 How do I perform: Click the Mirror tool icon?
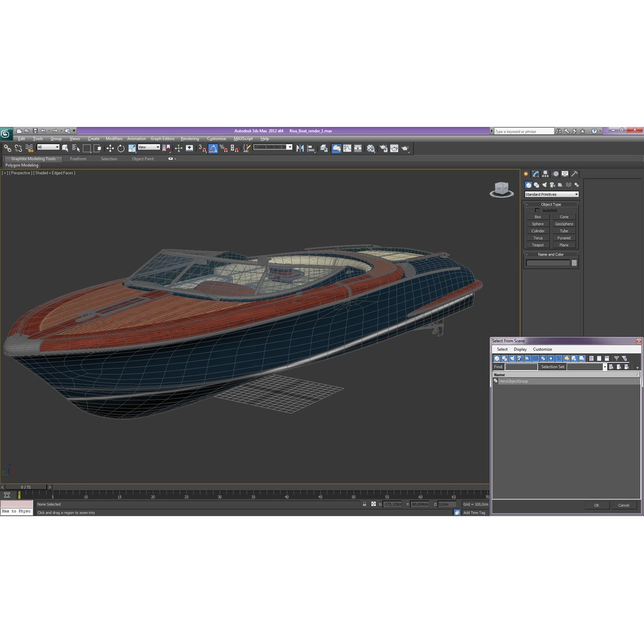300,148
